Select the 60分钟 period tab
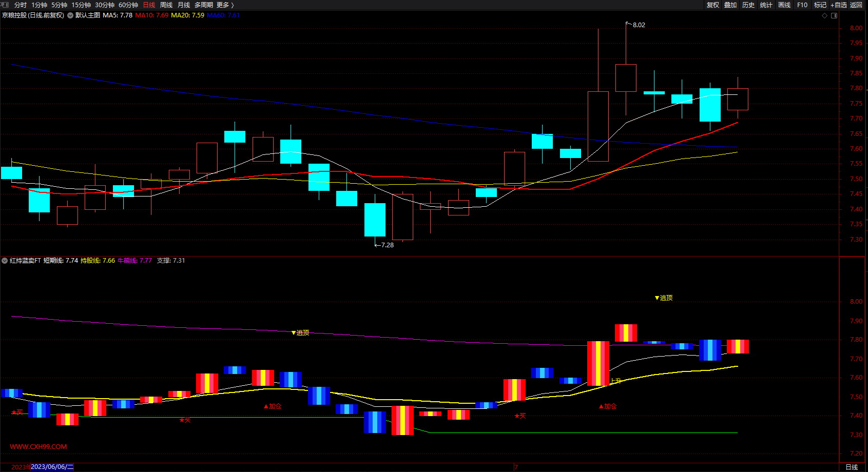The image size is (868, 472). click(128, 5)
